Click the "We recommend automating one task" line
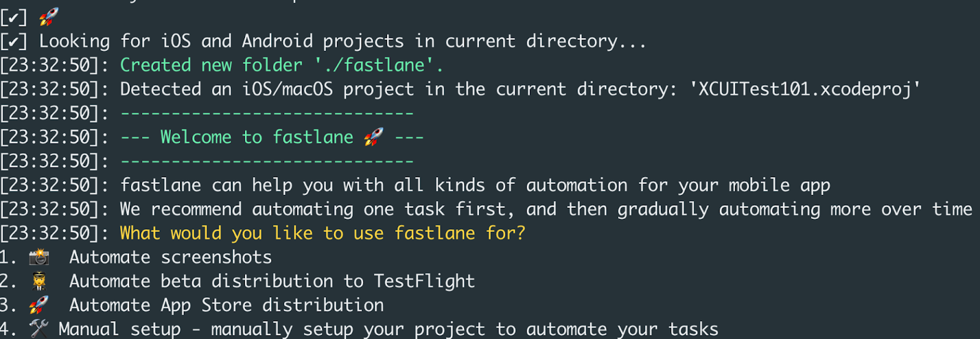The width and height of the screenshot is (980, 339). point(545,209)
